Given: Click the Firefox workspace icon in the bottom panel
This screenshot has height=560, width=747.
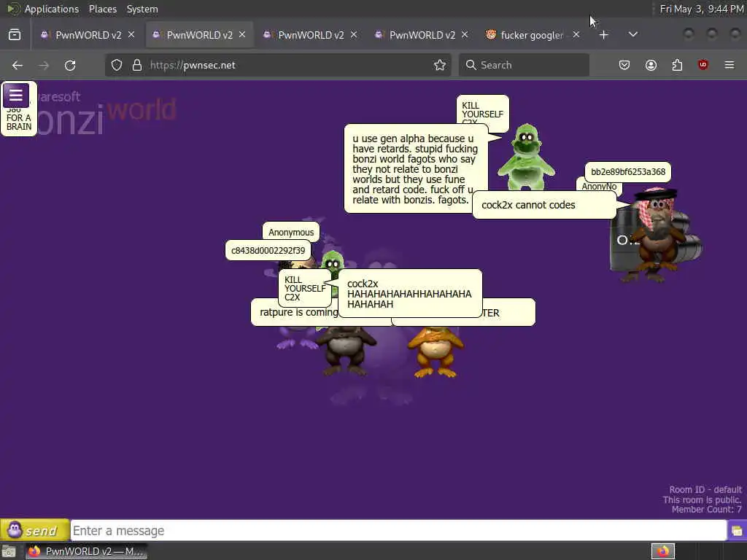Looking at the screenshot, I should pos(663,551).
